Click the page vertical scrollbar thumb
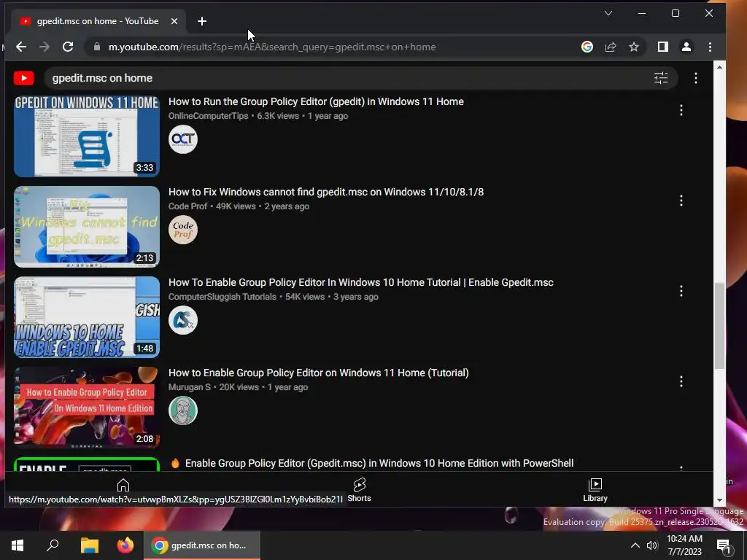 (x=719, y=326)
